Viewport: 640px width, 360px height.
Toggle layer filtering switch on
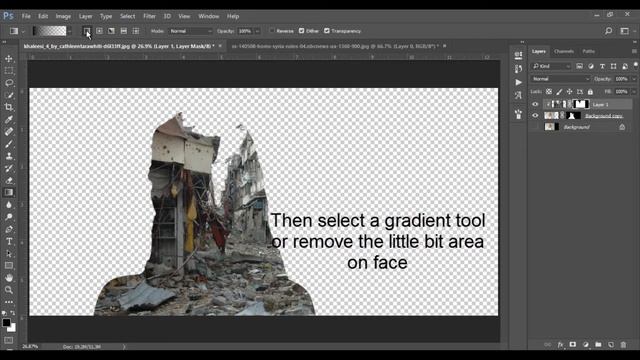point(636,65)
